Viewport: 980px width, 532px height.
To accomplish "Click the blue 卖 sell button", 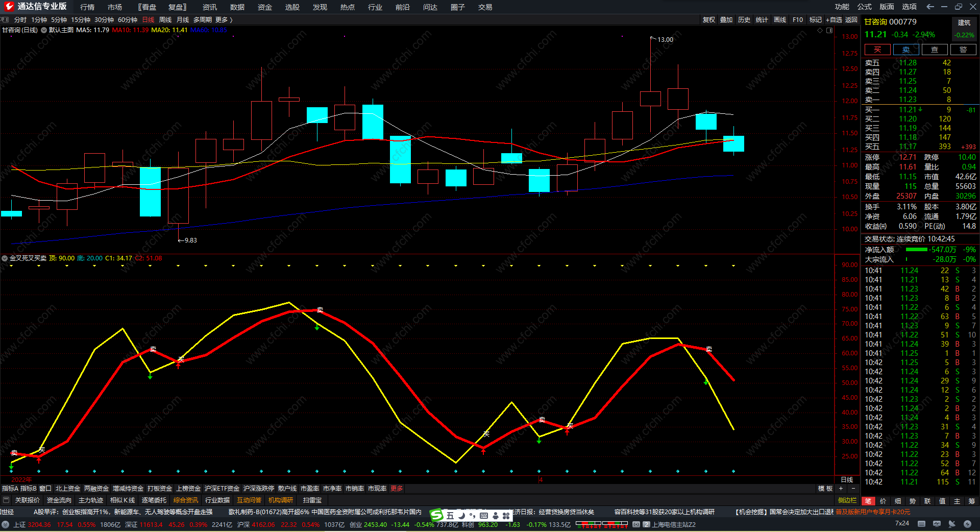I will pyautogui.click(x=906, y=50).
